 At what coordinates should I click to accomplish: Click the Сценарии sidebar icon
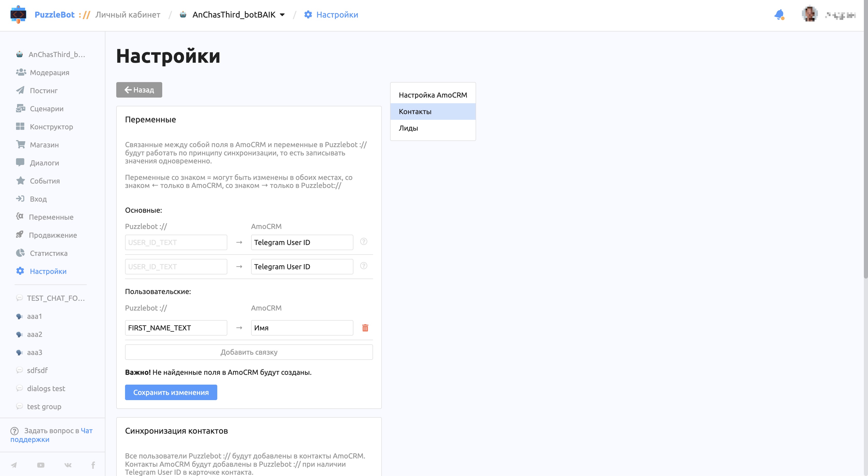(21, 108)
